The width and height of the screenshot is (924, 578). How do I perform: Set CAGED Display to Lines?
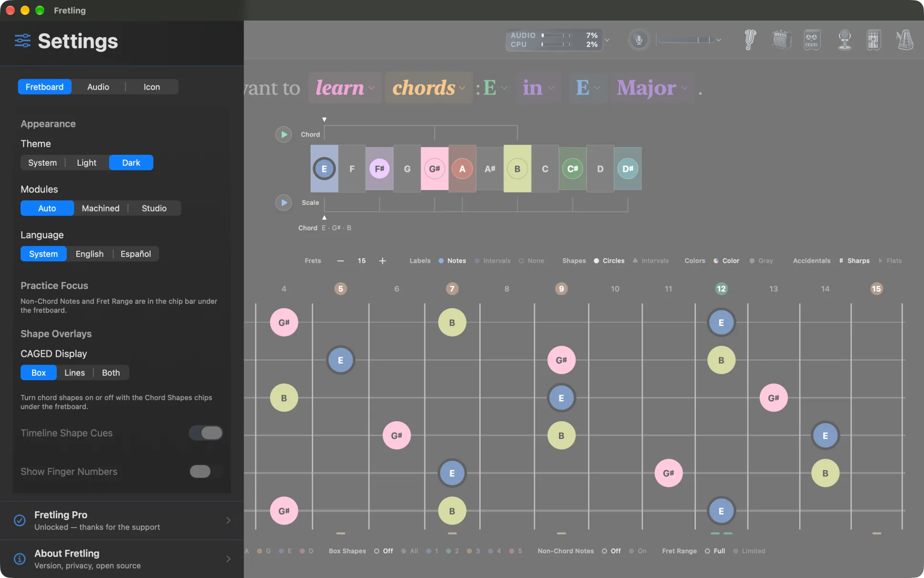[x=74, y=373]
